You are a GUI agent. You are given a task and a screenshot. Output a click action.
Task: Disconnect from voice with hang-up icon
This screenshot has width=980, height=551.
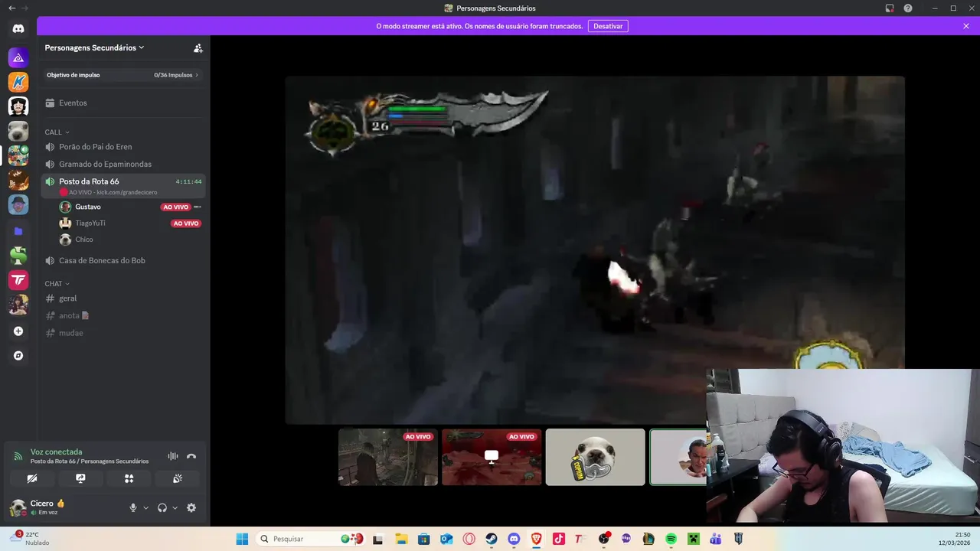click(191, 456)
